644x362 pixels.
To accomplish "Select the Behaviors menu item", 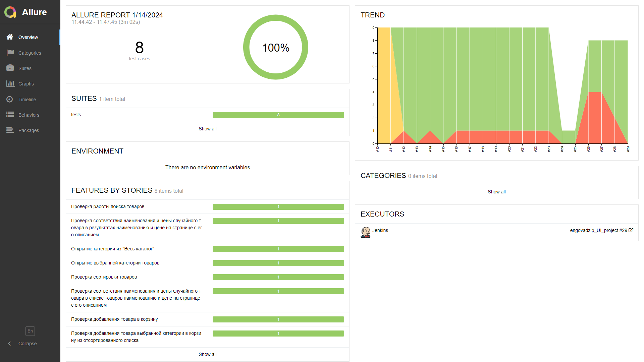I will click(29, 115).
